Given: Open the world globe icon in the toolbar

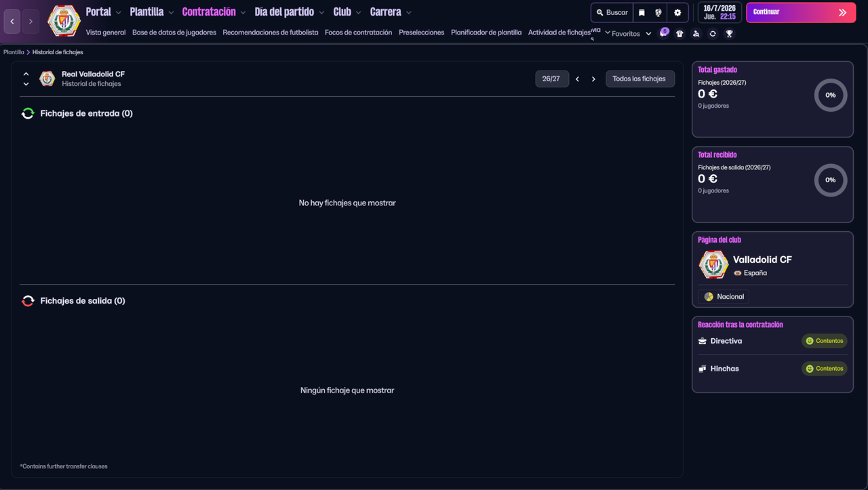Looking at the screenshot, I should 658,12.
